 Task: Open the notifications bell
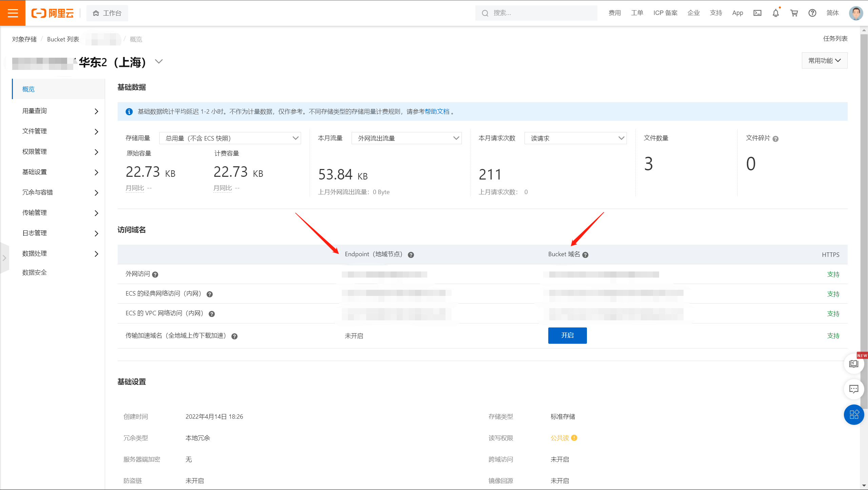click(x=775, y=13)
